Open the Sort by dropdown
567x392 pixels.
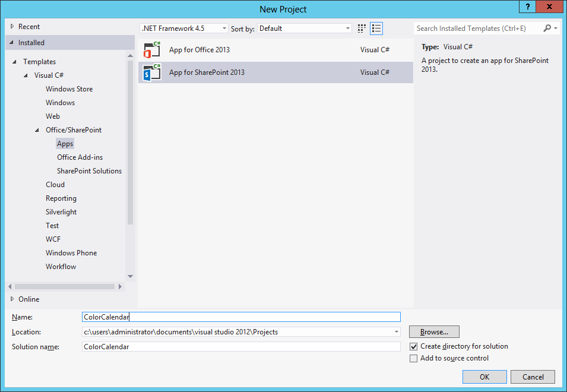(305, 29)
